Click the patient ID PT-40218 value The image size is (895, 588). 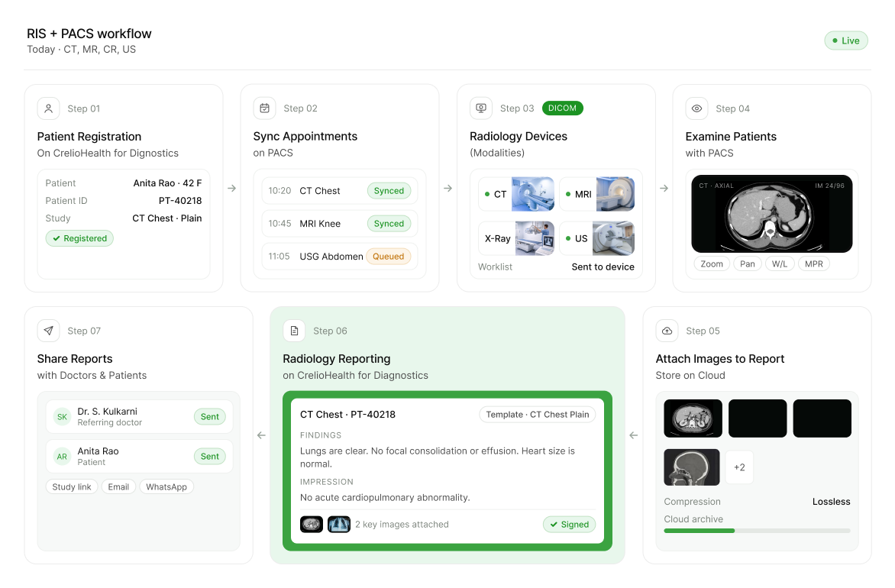coord(180,201)
